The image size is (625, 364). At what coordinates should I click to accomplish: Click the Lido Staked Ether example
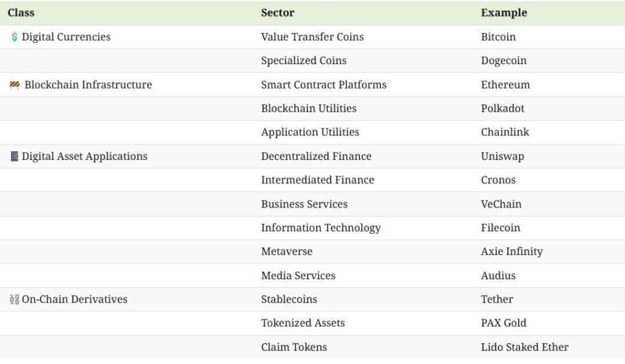tap(524, 348)
